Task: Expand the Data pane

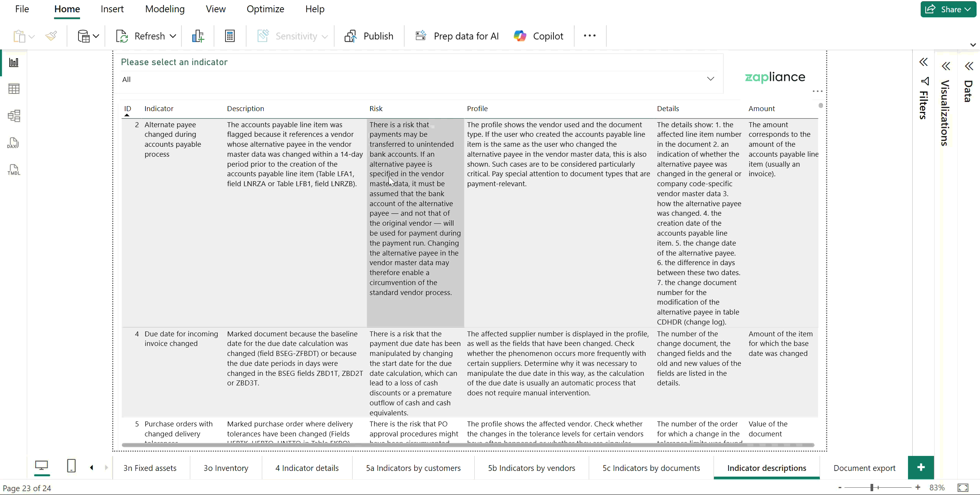Action: 969,66
